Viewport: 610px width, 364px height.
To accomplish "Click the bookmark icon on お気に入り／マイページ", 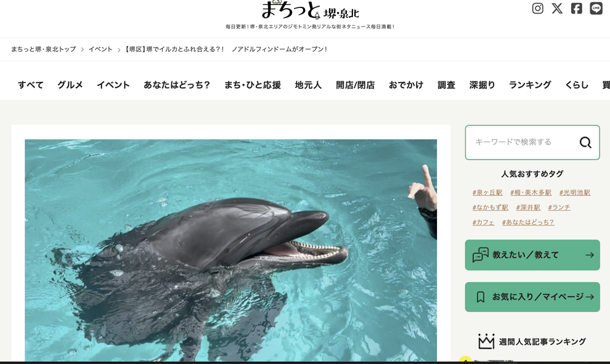I will click(481, 297).
